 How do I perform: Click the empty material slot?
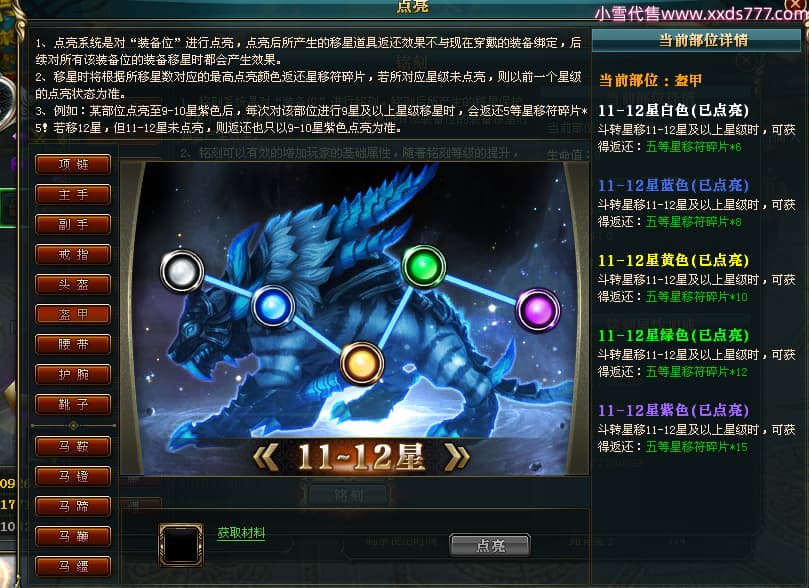click(181, 545)
